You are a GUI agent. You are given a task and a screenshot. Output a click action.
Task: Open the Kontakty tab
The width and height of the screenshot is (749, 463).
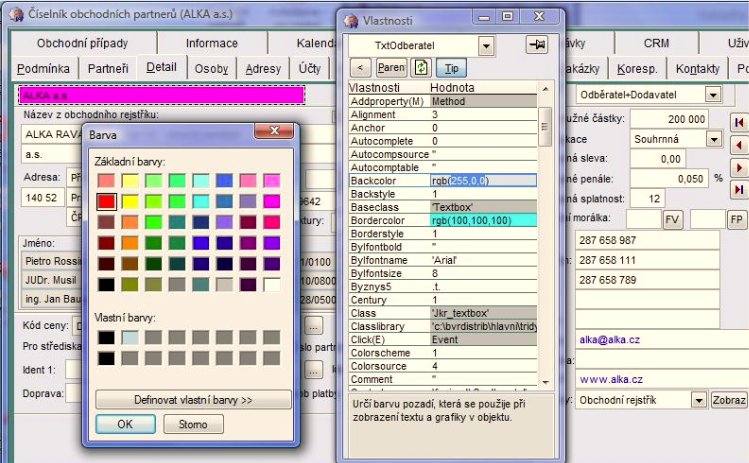click(697, 69)
